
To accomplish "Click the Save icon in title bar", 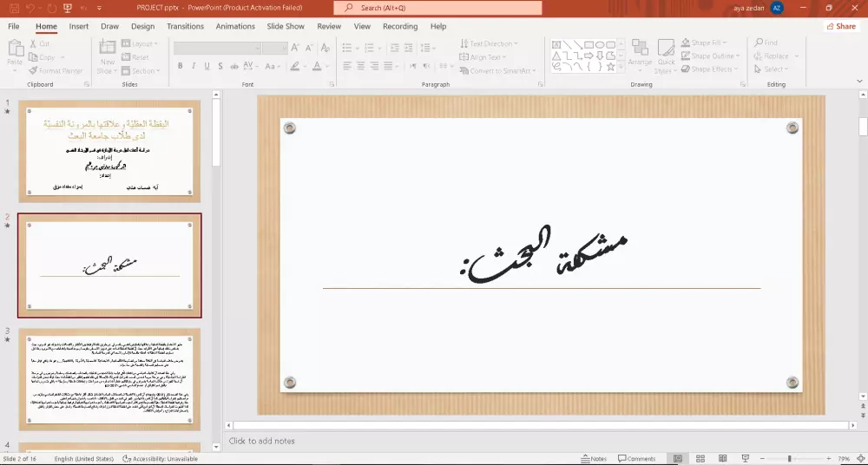I will point(15,8).
